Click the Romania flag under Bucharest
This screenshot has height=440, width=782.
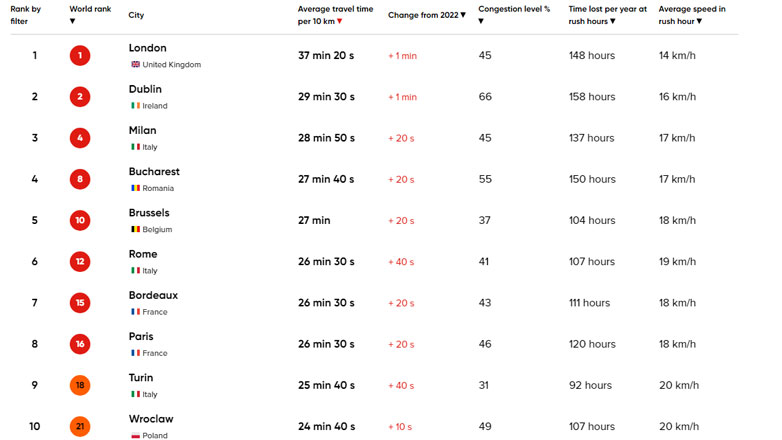[136, 188]
